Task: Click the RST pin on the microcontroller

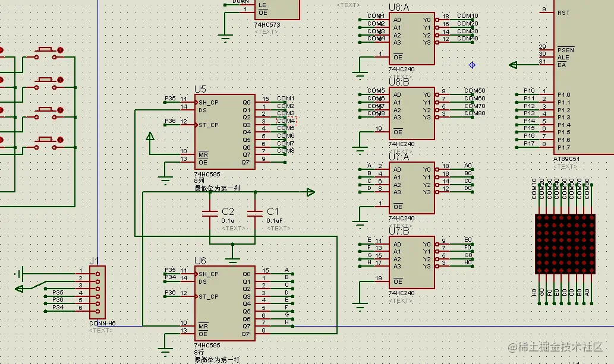Action: (563, 13)
